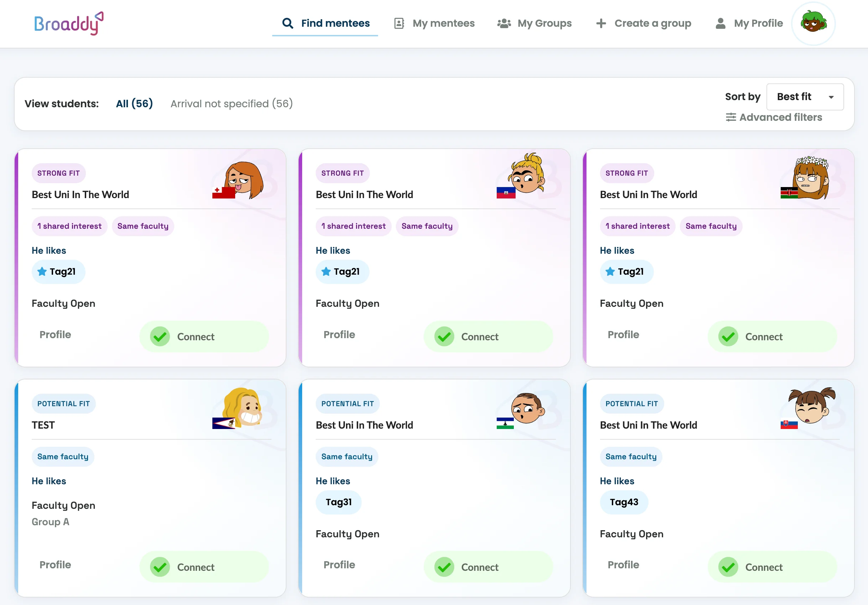Click '1 shared interest' on Haiti card

tap(353, 226)
